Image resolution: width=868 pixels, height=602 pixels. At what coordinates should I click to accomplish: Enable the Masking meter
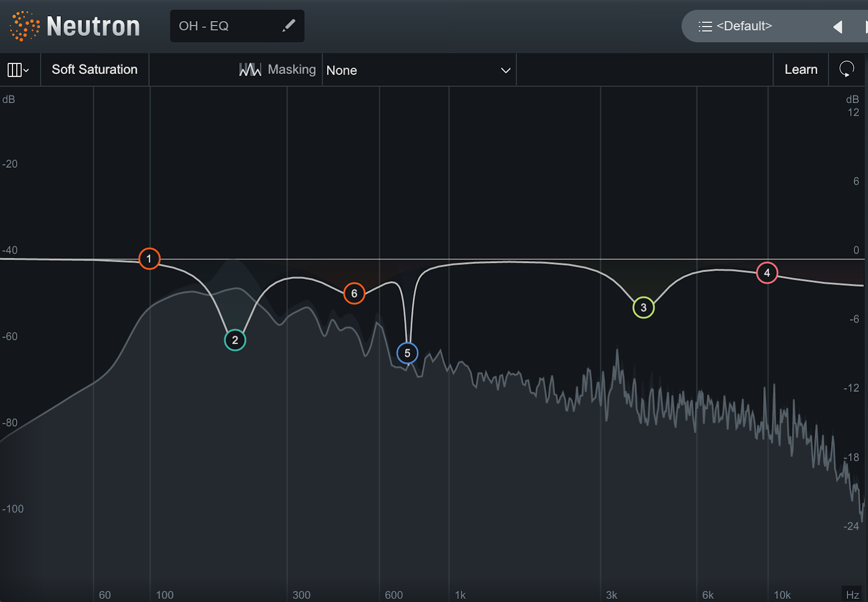[277, 69]
